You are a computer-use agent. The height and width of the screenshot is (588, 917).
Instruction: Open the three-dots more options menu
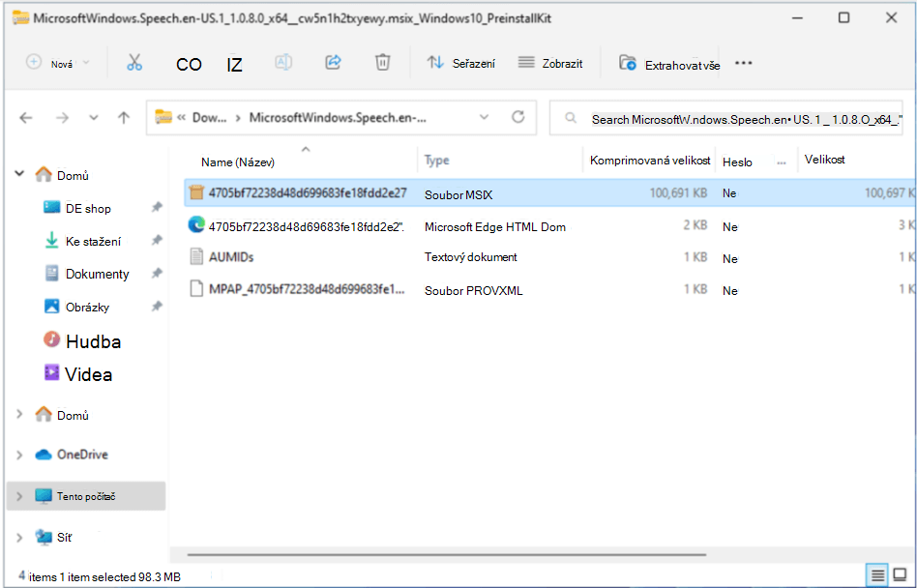tap(743, 63)
